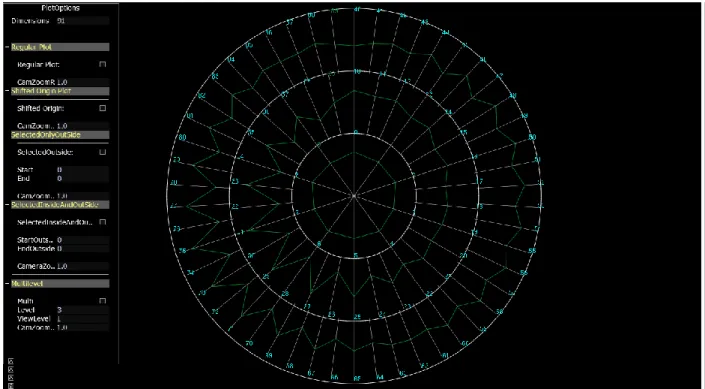Collapse the SelectedInsideAndOutSide section
Image resolution: width=705 pixels, height=389 pixels.
60,205
